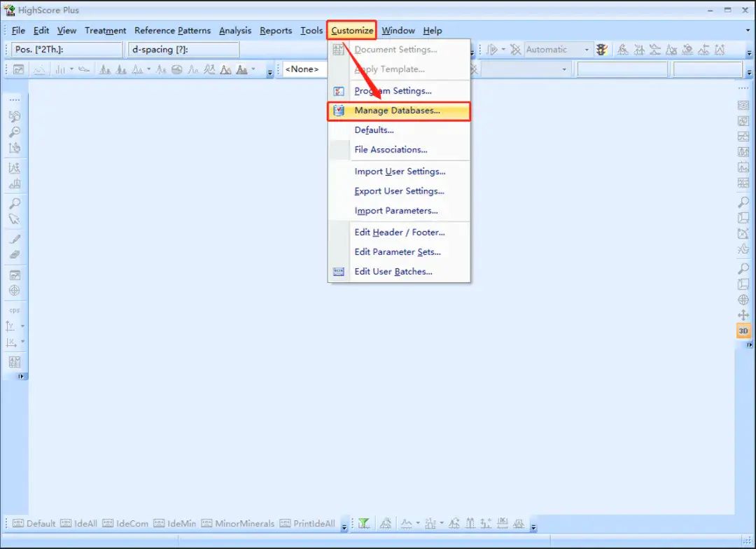Open the File menu
756x549 pixels.
click(18, 30)
